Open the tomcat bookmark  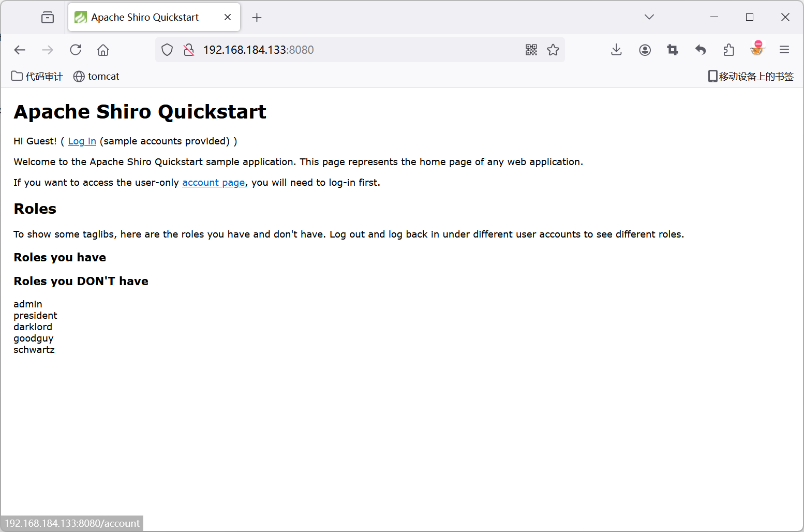point(96,77)
